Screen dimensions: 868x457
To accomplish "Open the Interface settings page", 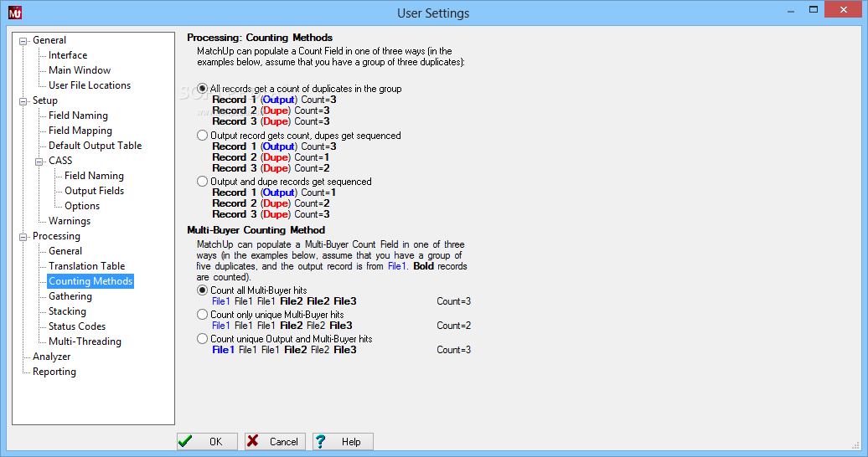I will coord(68,54).
